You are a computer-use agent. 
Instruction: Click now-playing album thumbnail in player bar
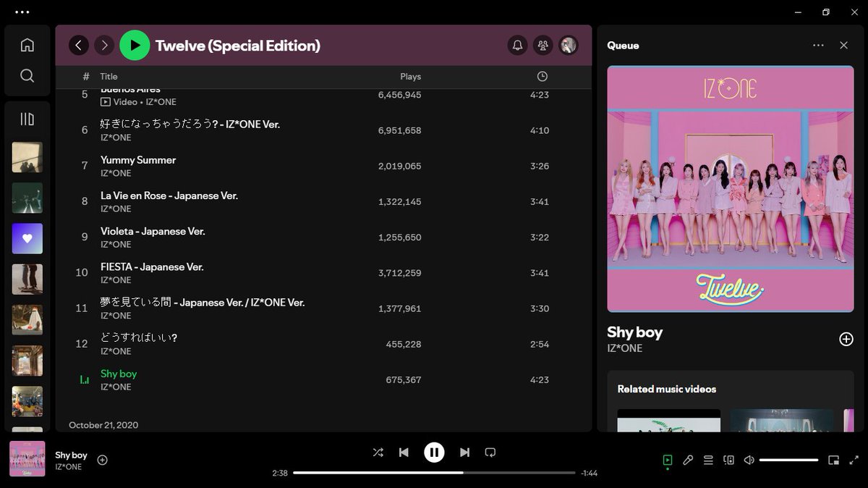point(27,459)
